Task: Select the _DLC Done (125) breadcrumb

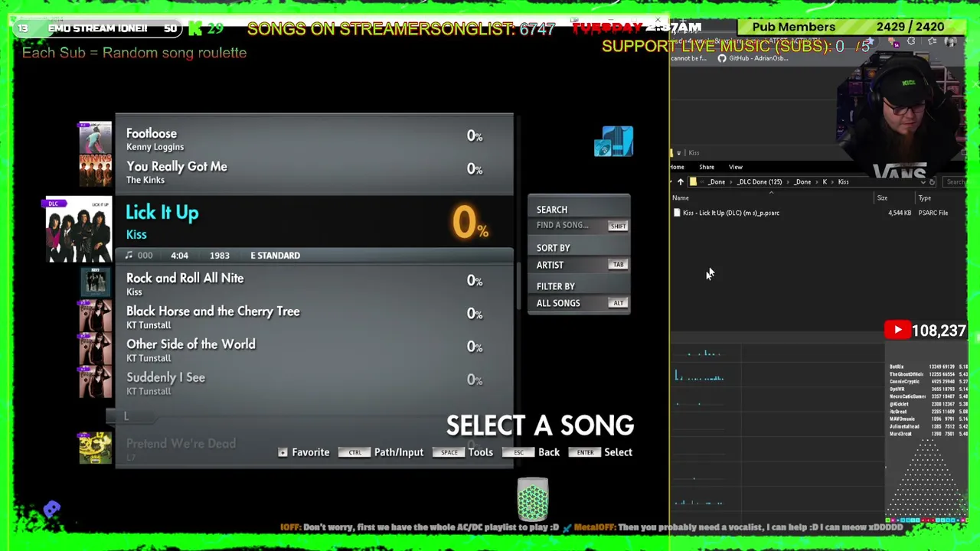Action: [x=759, y=182]
